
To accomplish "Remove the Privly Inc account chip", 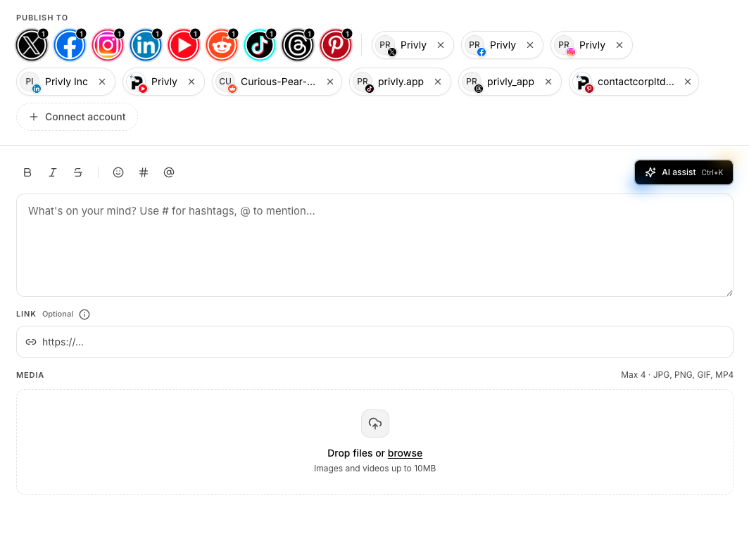I will pos(102,82).
